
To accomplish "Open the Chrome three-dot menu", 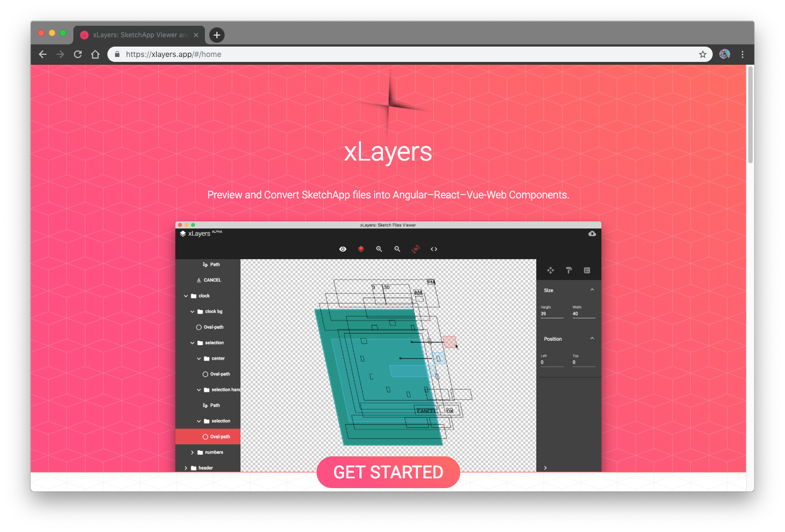I will tap(742, 54).
